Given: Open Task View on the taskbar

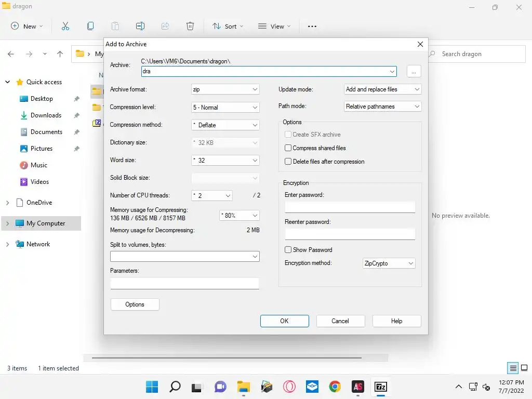Looking at the screenshot, I should click(197, 387).
